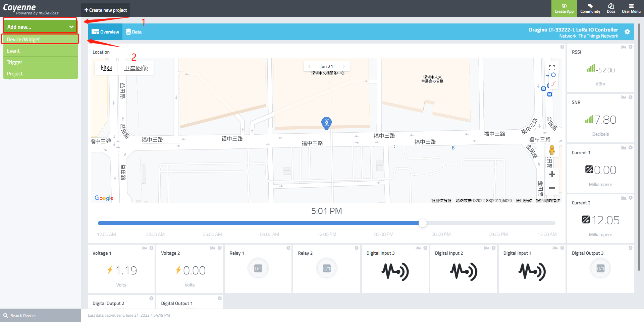The height and width of the screenshot is (322, 644).
Task: Click the map draw-line tool icon
Action: [553, 83]
